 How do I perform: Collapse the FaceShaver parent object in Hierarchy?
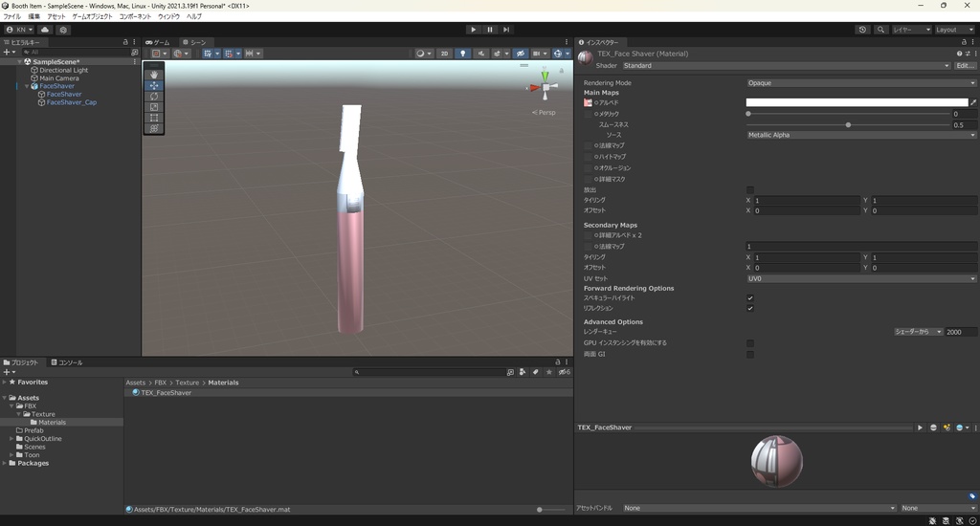(27, 86)
